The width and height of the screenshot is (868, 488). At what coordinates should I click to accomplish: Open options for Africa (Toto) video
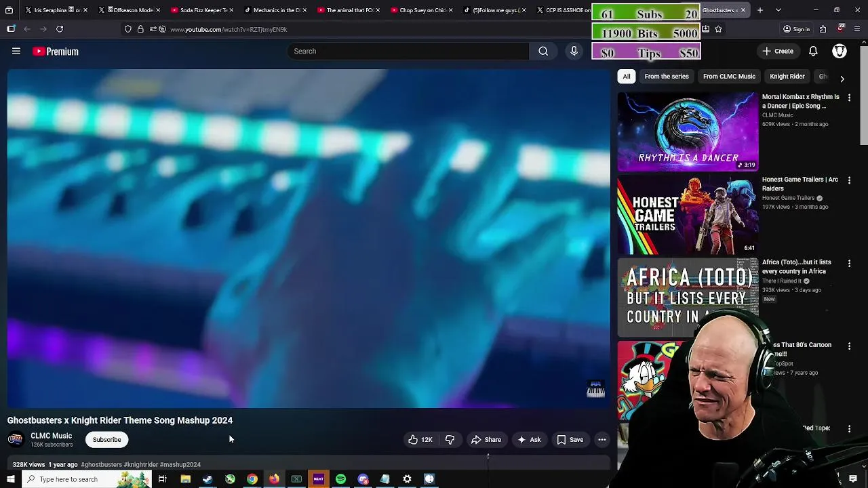point(849,263)
